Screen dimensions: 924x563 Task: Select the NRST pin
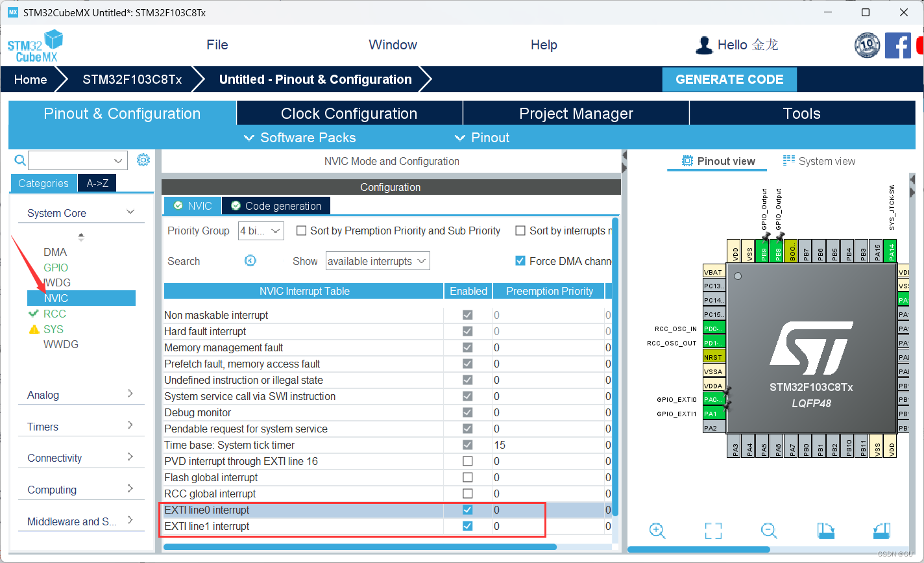pos(714,357)
